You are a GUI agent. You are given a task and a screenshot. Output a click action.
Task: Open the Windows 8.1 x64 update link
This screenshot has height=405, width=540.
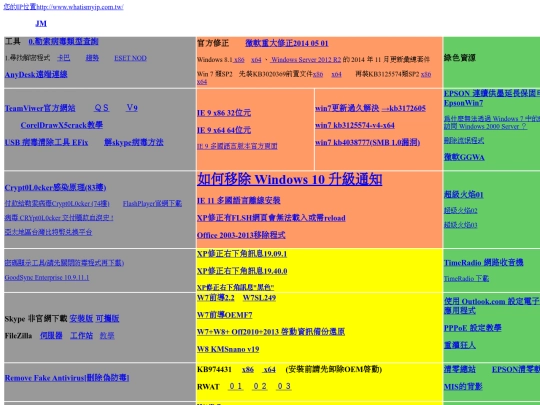pos(256,60)
